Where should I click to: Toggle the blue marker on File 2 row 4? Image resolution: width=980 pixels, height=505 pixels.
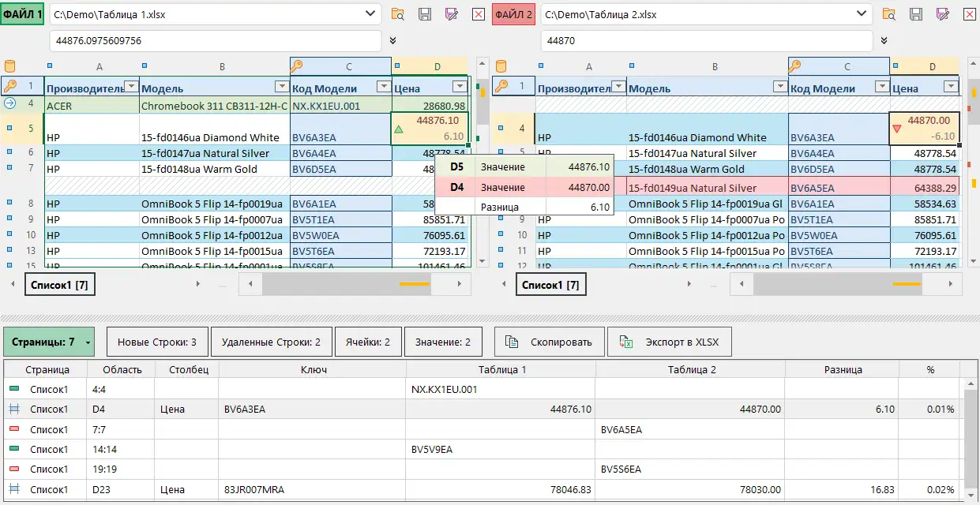pyautogui.click(x=500, y=127)
